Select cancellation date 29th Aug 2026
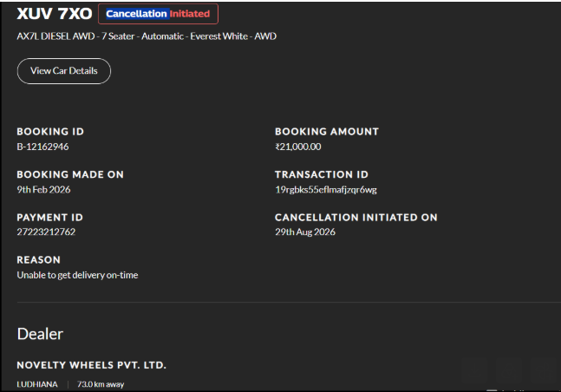561x392 pixels. pyautogui.click(x=305, y=232)
